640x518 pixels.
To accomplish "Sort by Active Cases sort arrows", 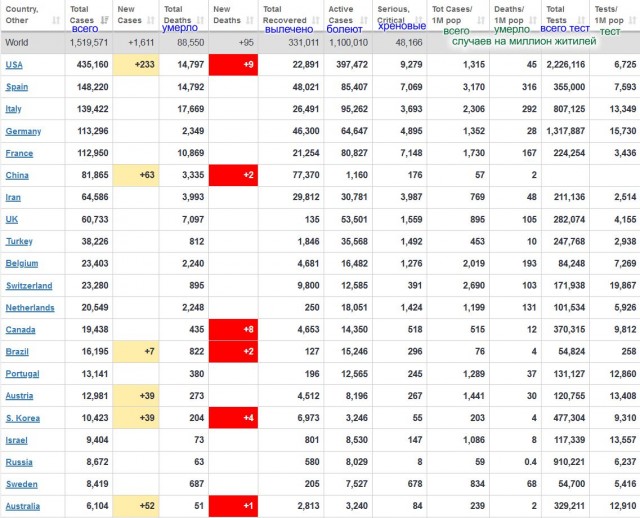I will (x=364, y=20).
